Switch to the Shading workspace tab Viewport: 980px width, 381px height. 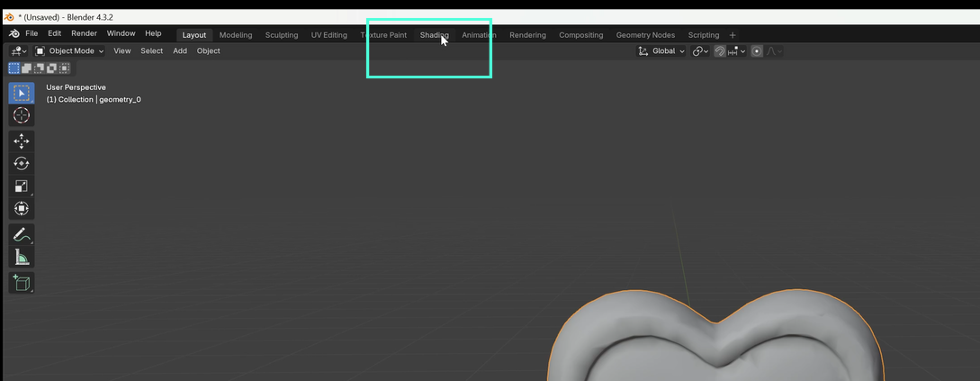(x=435, y=35)
